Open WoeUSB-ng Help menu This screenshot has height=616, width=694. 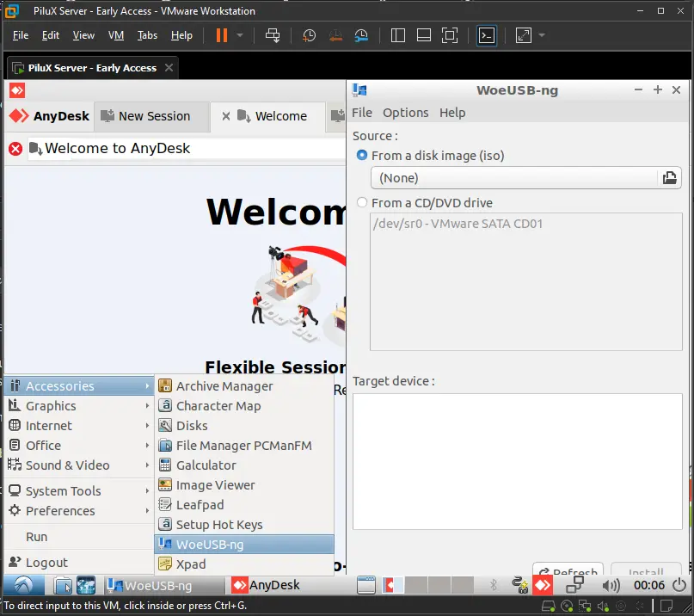[451, 113]
